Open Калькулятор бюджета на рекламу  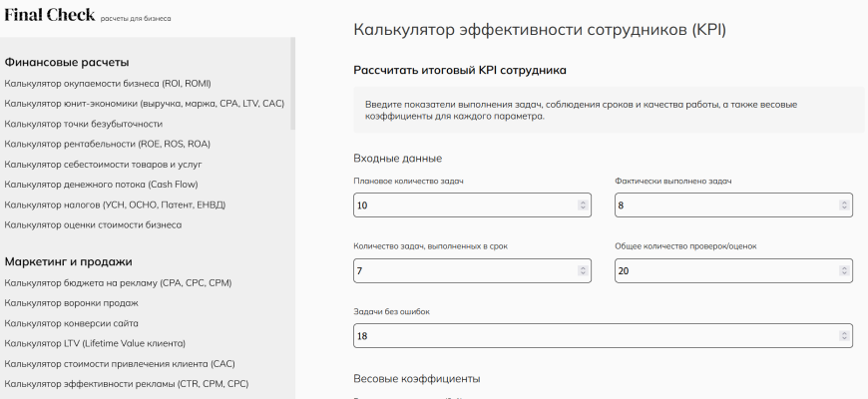tap(118, 282)
